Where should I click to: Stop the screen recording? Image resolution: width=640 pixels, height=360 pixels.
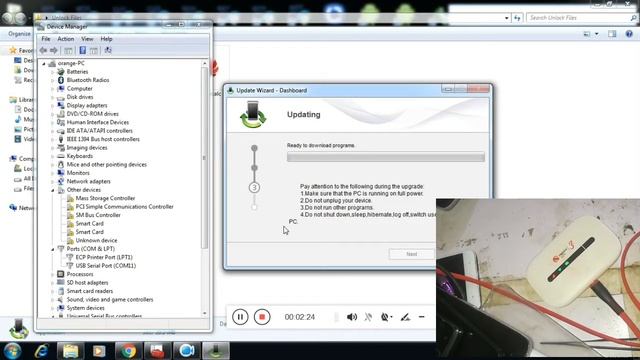(262, 317)
